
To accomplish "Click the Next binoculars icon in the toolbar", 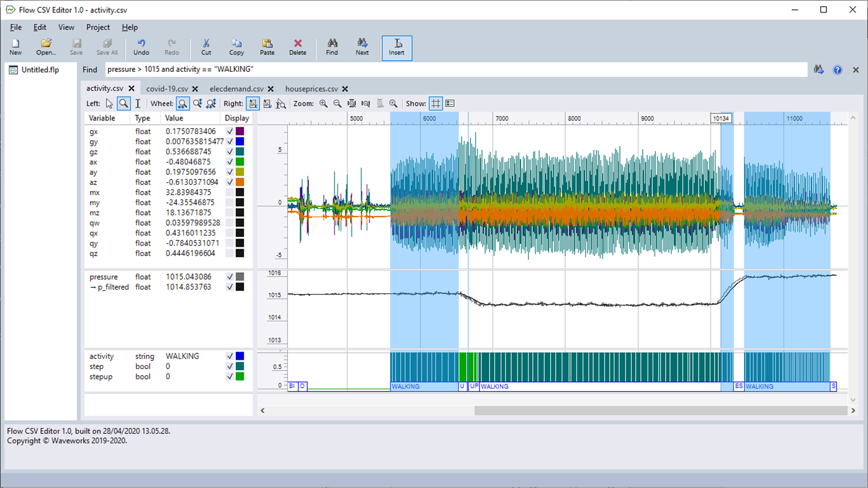I will coord(362,47).
